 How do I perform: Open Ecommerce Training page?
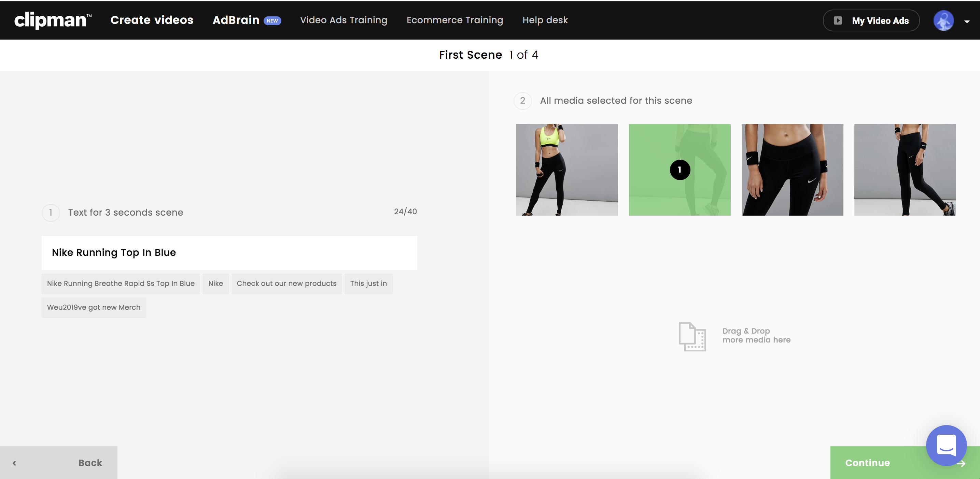click(x=454, y=20)
